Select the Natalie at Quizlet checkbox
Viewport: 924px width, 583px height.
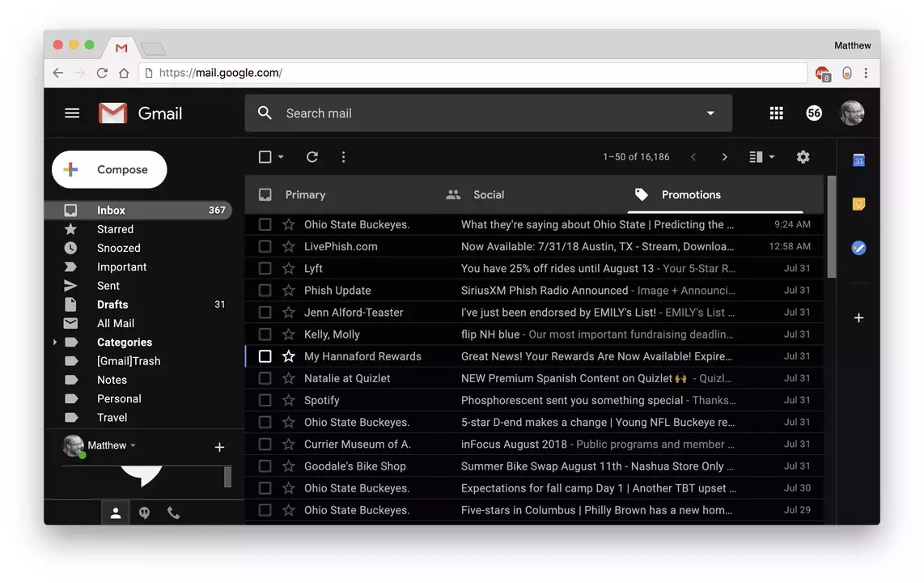coord(265,378)
